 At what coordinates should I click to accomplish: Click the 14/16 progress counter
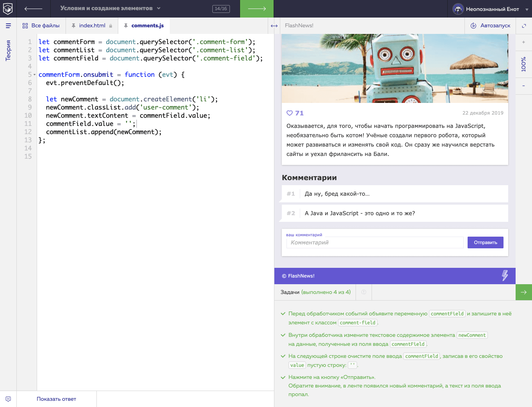tap(221, 9)
